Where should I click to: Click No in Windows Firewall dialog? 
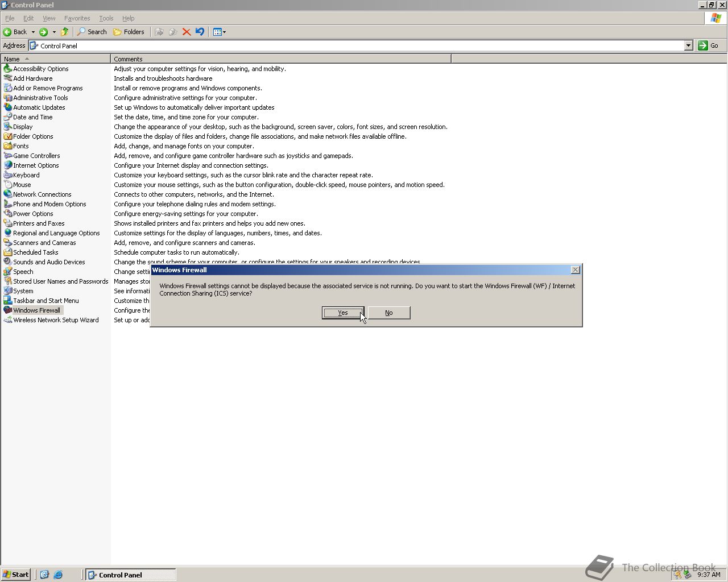(389, 313)
